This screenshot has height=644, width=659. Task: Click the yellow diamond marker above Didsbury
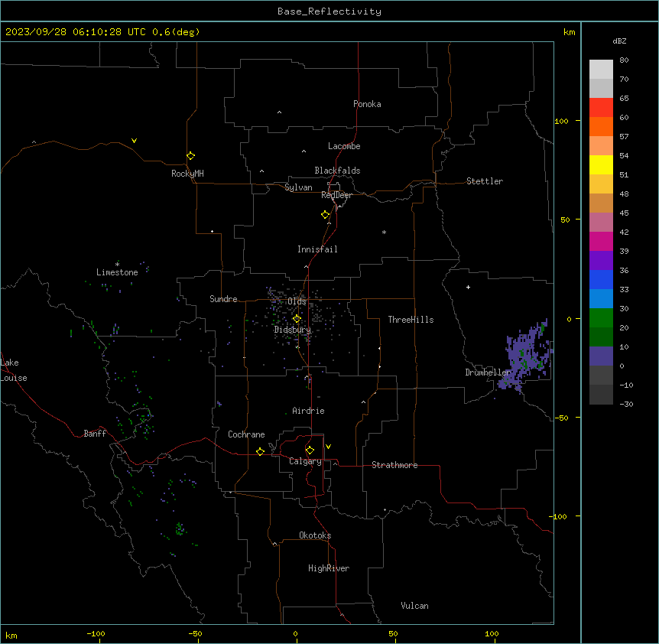(x=297, y=319)
